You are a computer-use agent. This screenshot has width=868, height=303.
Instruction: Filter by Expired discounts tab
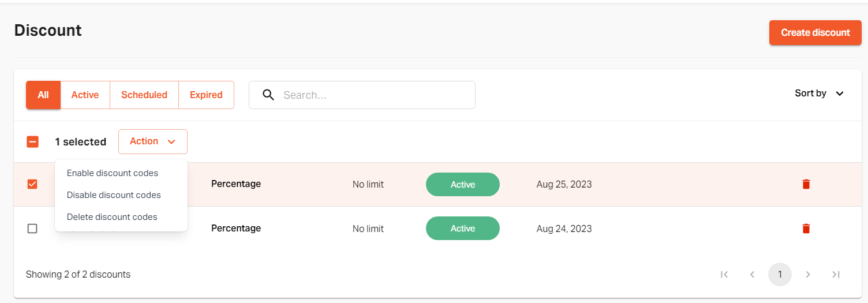pos(206,95)
